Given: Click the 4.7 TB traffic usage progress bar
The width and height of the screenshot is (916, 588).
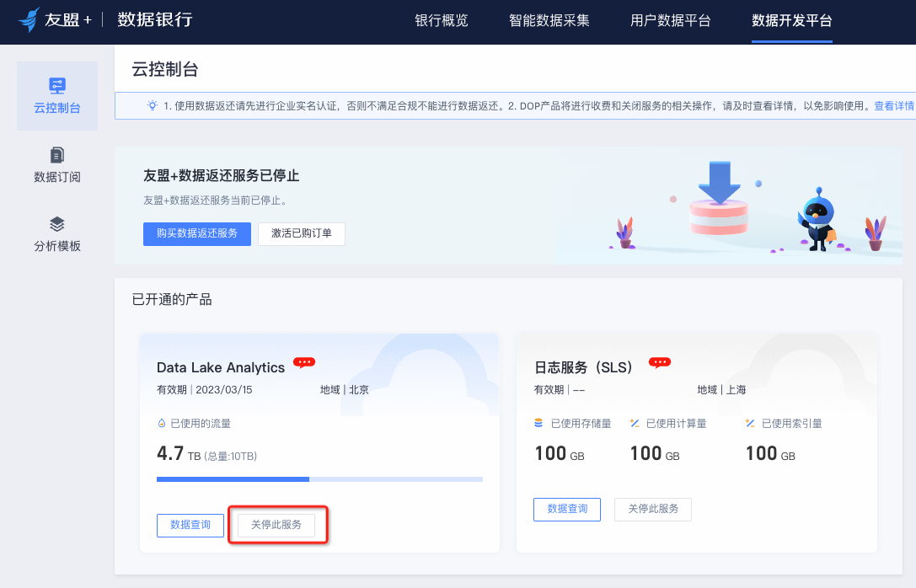Looking at the screenshot, I should (x=319, y=479).
